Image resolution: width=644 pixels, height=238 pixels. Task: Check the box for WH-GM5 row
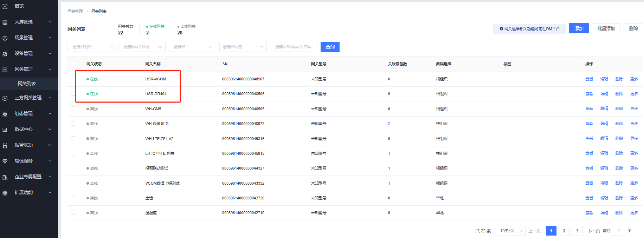point(73,109)
